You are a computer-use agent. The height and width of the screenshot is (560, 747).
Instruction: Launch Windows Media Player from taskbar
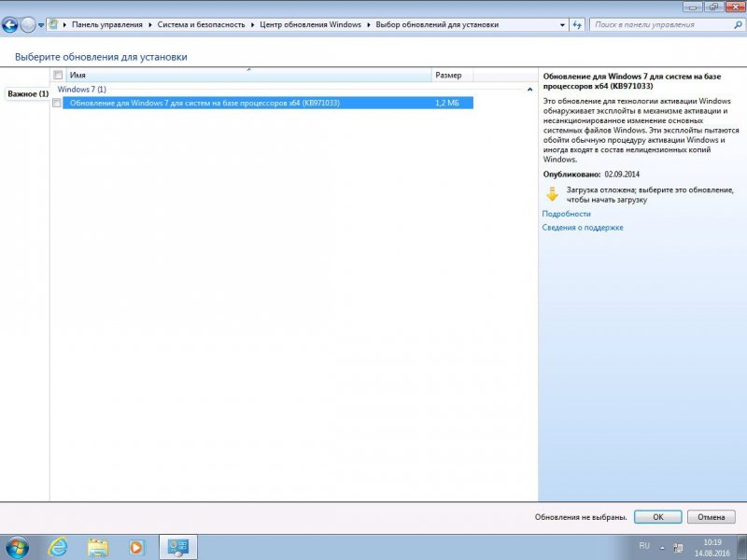136,547
